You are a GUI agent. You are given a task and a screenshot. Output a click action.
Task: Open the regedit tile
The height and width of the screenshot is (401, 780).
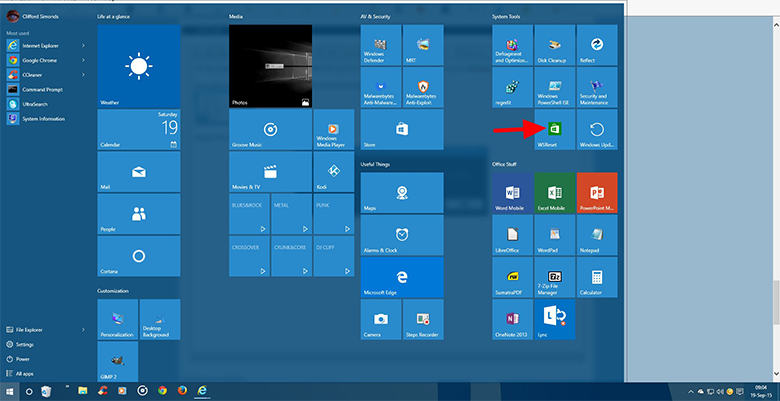point(512,88)
